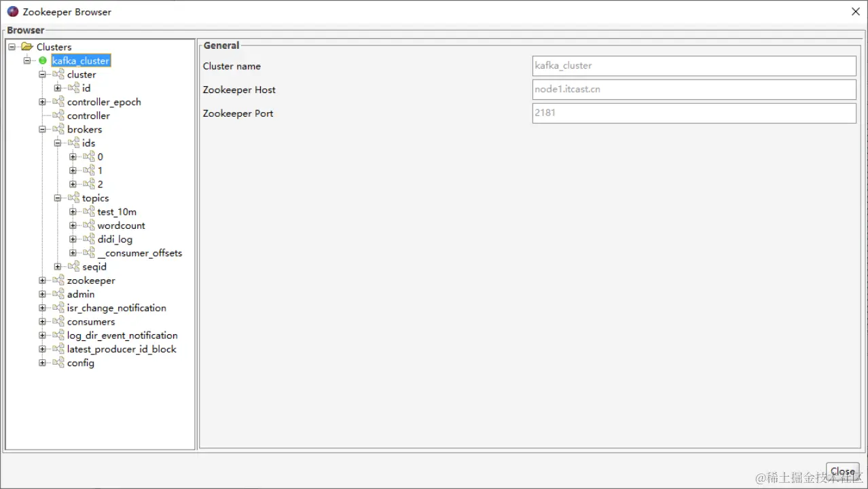
Task: Click the node icon next to cluster
Action: (x=58, y=75)
